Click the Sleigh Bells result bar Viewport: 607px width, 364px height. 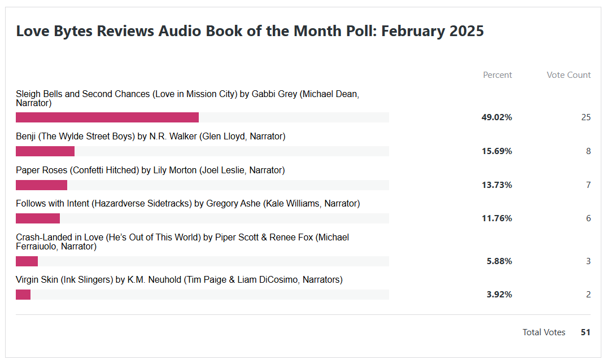click(x=107, y=117)
